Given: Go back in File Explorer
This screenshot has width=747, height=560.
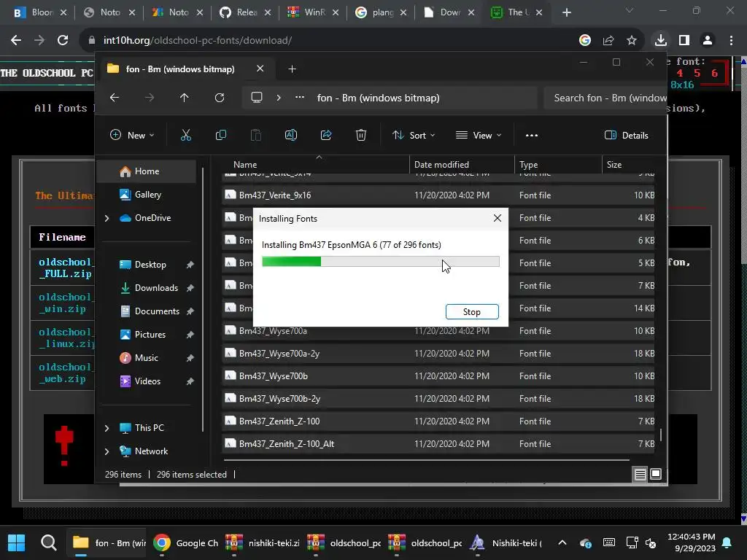Looking at the screenshot, I should [x=115, y=98].
